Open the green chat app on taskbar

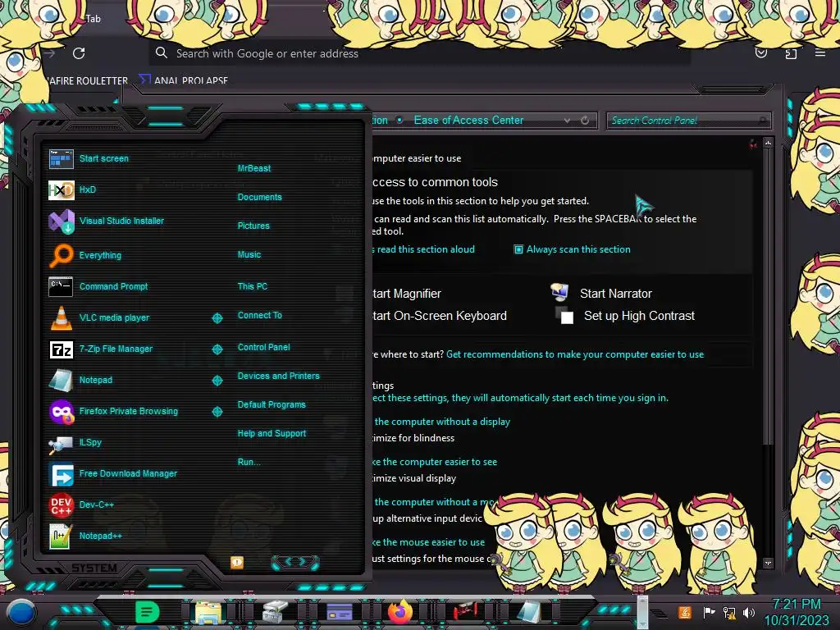(x=147, y=612)
